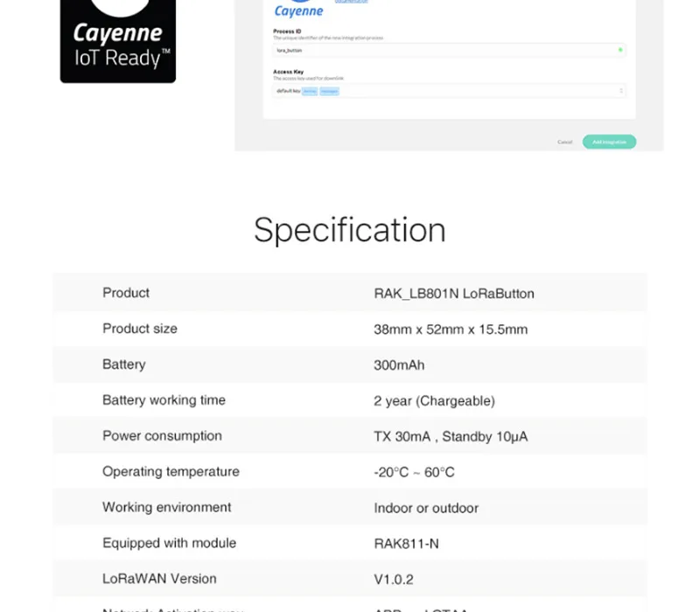
Task: Click the Product size row label
Action: point(140,329)
